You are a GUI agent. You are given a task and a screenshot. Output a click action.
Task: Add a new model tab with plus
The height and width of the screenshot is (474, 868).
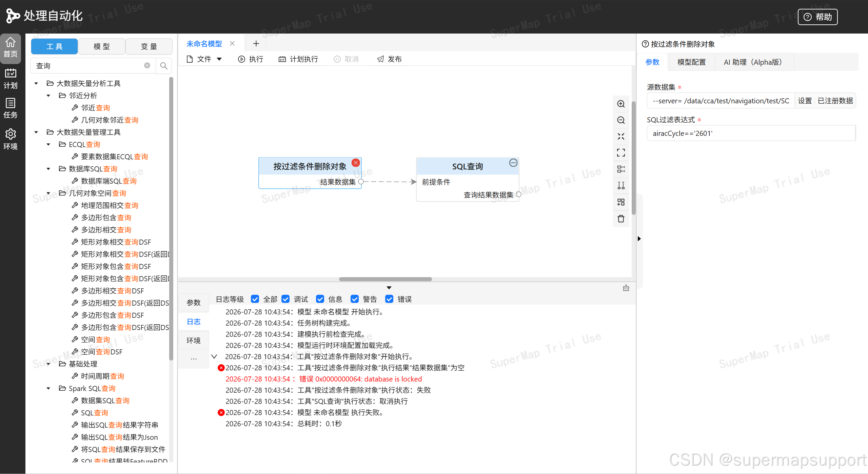click(x=256, y=43)
